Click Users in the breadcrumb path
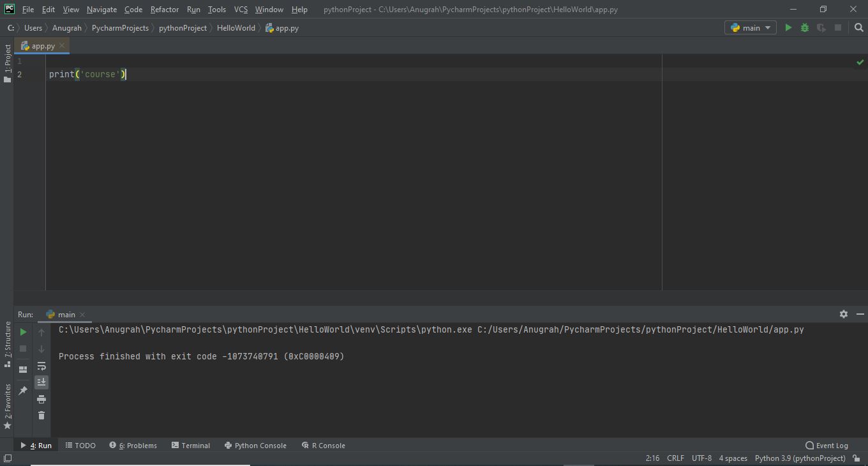868x466 pixels. pos(33,28)
